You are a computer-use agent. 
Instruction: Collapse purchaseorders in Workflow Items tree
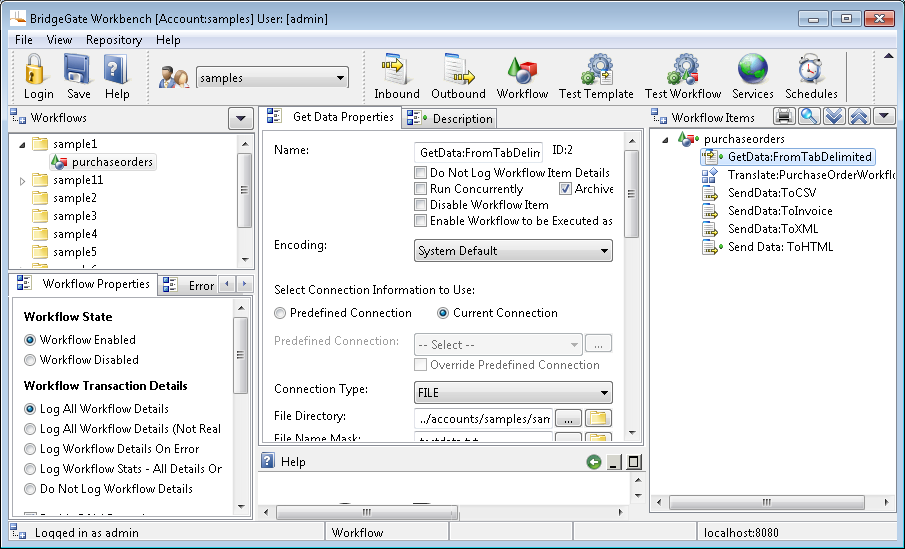(x=665, y=139)
